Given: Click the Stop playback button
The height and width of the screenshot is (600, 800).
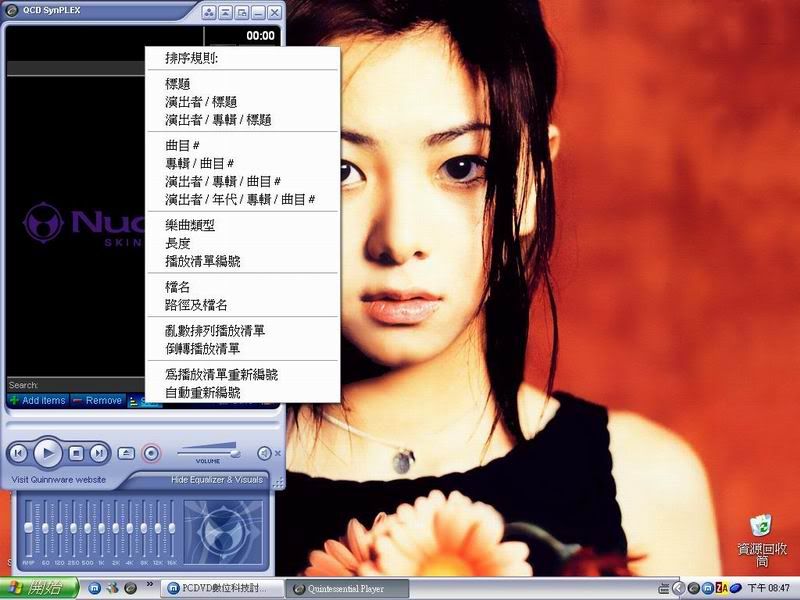Looking at the screenshot, I should 76,453.
